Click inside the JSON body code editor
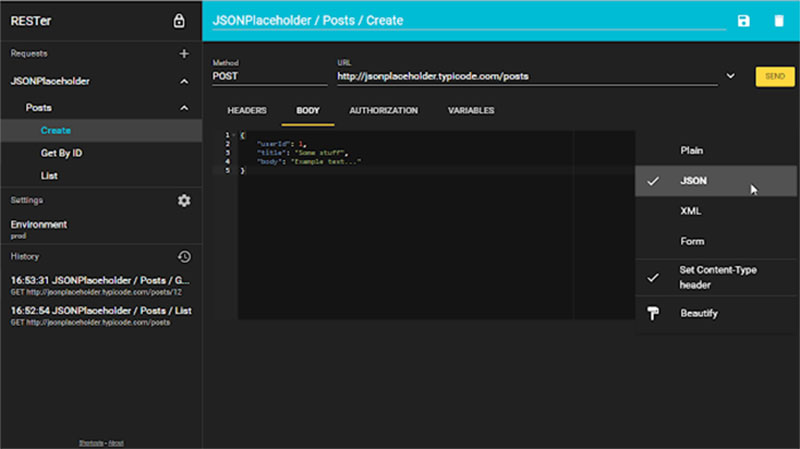Screen dimensions: 800x449 (436, 225)
